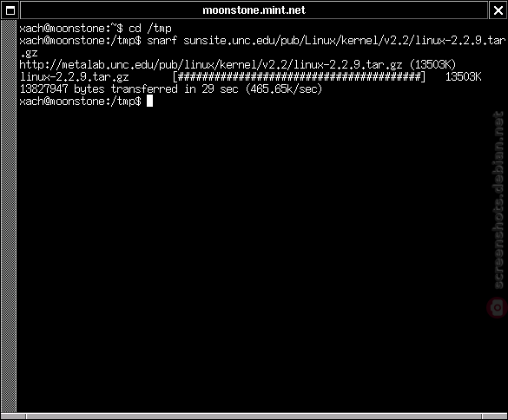
Task: Open the http://metalab.unc.edu download URL
Action: click(x=211, y=65)
